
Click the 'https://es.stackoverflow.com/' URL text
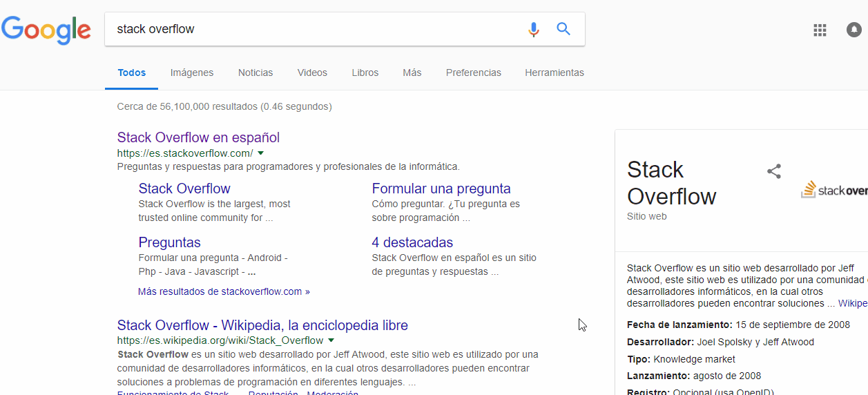click(x=185, y=153)
